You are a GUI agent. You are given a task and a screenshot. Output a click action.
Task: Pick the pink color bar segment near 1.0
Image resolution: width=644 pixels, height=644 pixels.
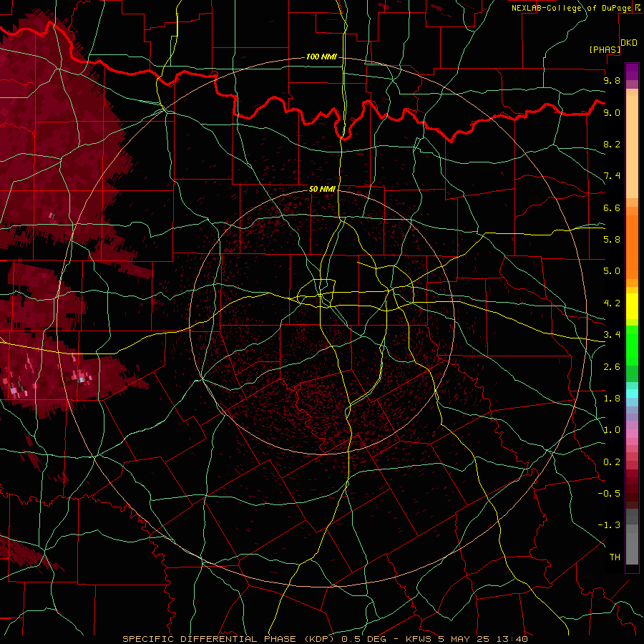632,434
